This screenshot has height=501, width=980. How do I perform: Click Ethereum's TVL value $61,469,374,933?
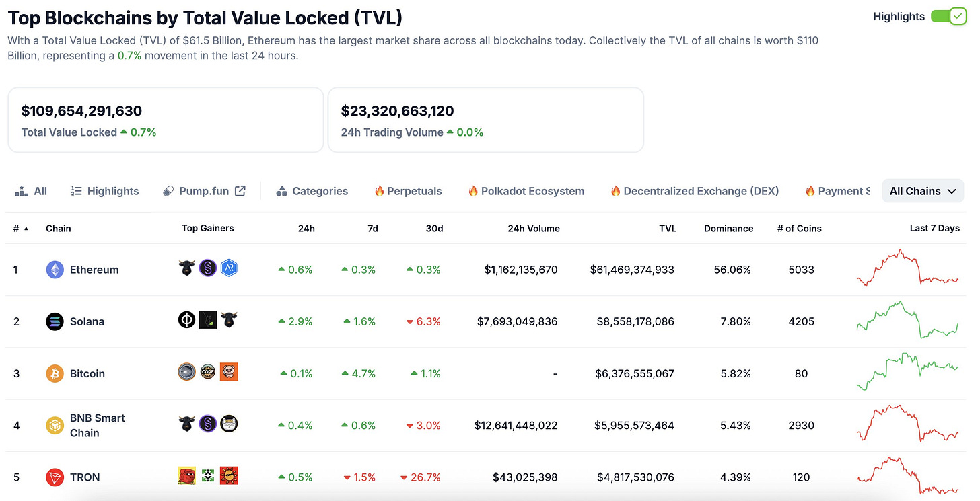(x=632, y=270)
